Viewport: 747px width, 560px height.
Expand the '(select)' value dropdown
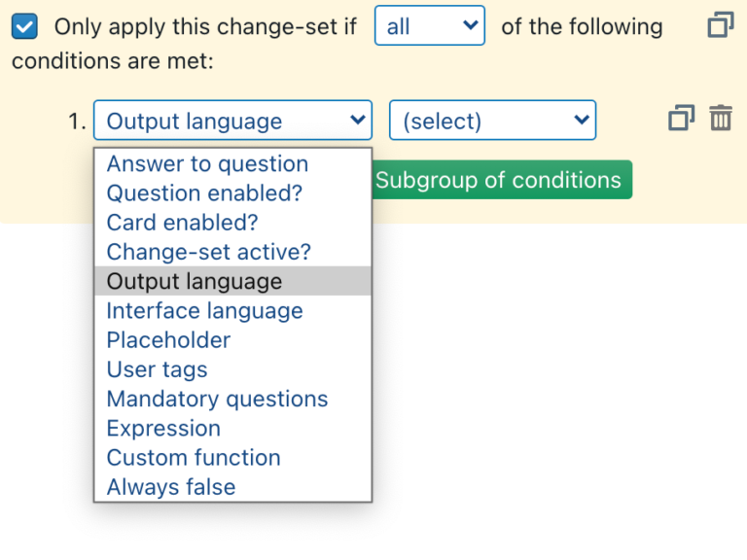pyautogui.click(x=492, y=121)
